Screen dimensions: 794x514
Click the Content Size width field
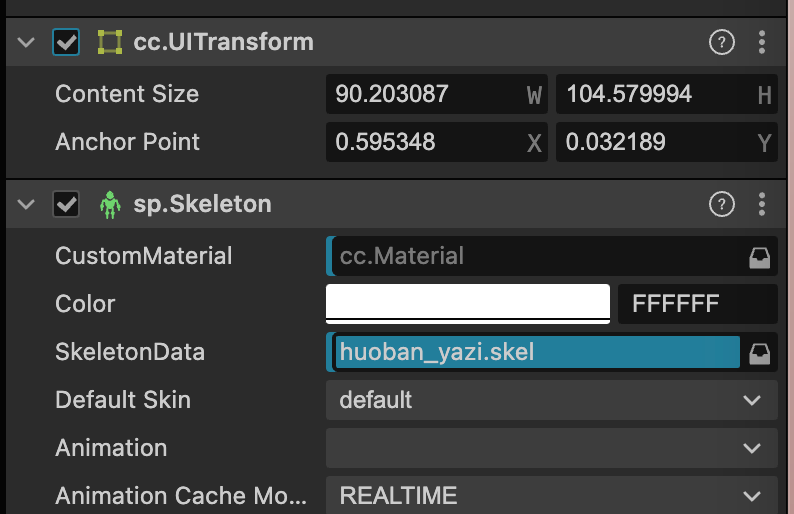pyautogui.click(x=424, y=95)
